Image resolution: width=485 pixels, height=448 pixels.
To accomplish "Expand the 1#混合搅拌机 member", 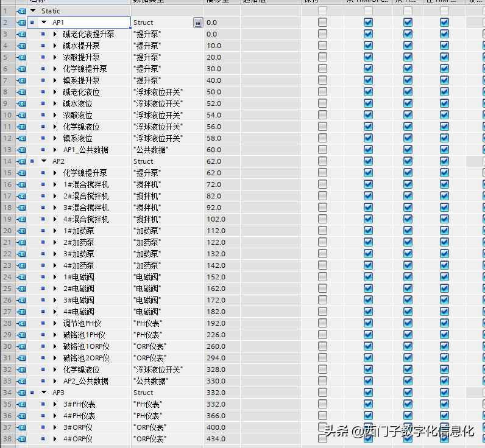I will [55, 184].
